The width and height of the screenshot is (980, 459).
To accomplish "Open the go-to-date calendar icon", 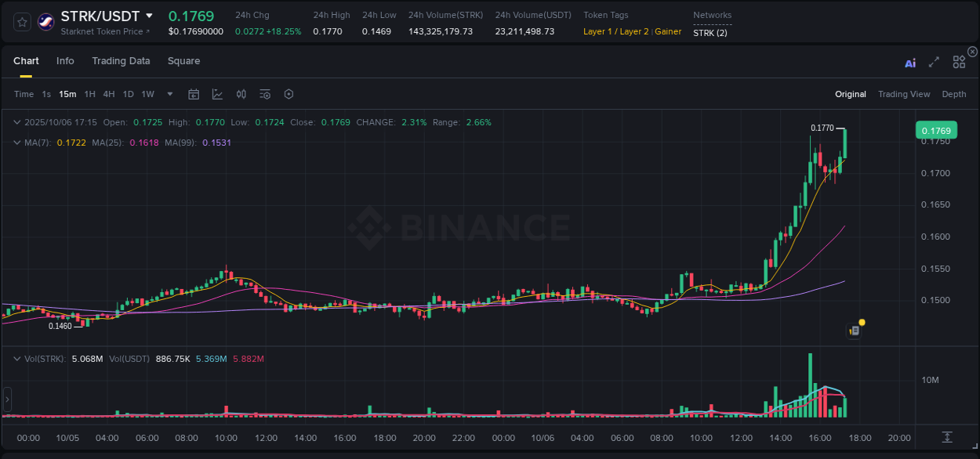I will point(194,94).
